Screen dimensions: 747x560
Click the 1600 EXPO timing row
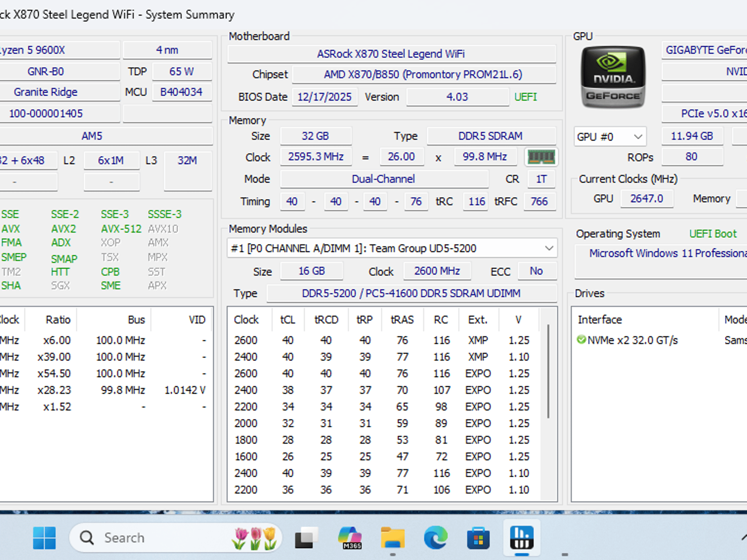click(x=384, y=456)
